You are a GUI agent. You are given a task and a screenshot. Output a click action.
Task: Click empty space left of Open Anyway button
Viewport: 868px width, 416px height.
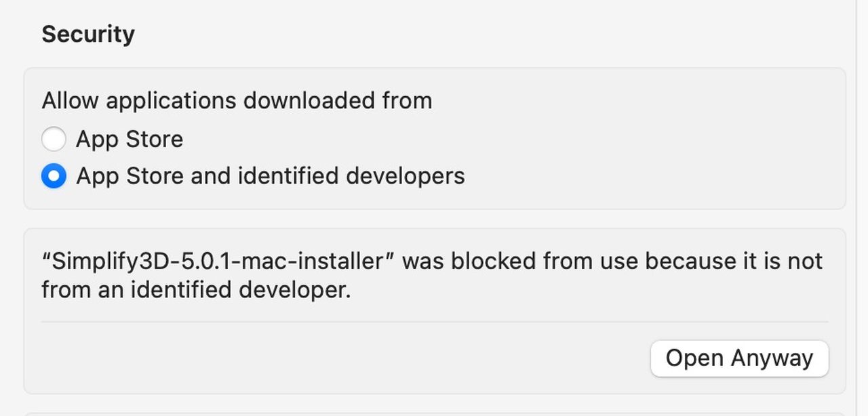tap(339, 358)
